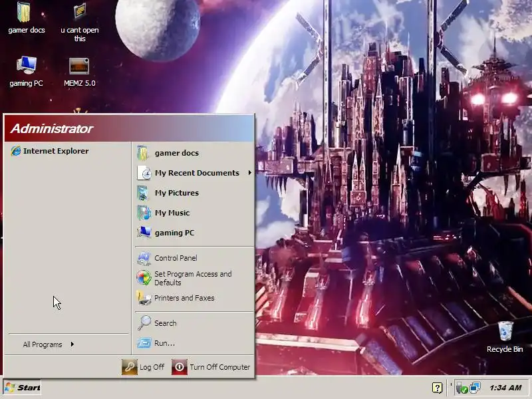The height and width of the screenshot is (399, 532).
Task: Choose the Printers and Faxes entry text
Action: (x=184, y=298)
